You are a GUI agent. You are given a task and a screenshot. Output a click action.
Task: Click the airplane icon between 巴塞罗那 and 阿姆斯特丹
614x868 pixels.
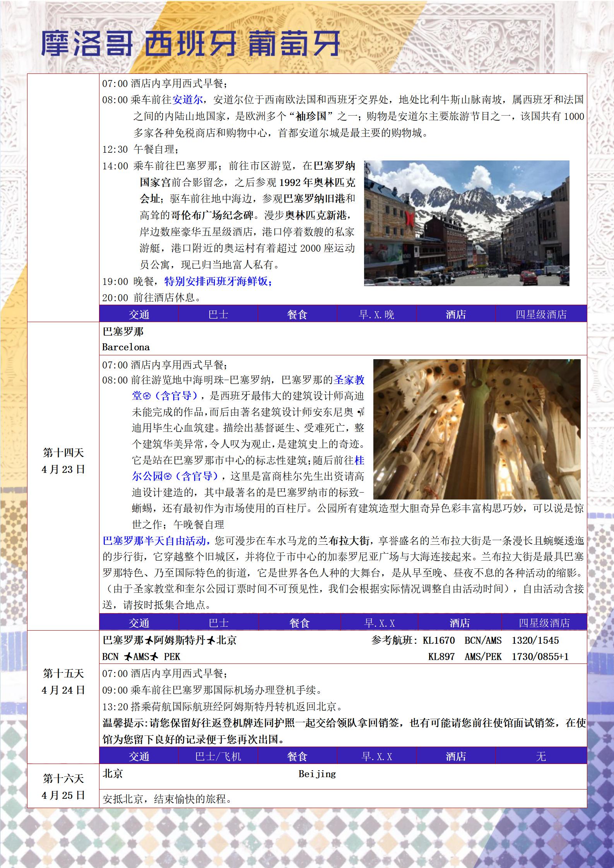(x=149, y=641)
